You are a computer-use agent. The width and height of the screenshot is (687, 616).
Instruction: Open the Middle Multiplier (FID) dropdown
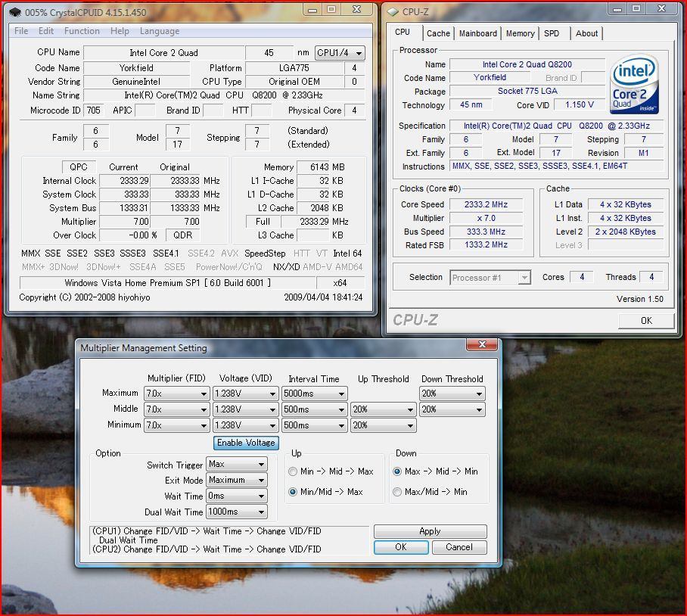click(x=176, y=409)
